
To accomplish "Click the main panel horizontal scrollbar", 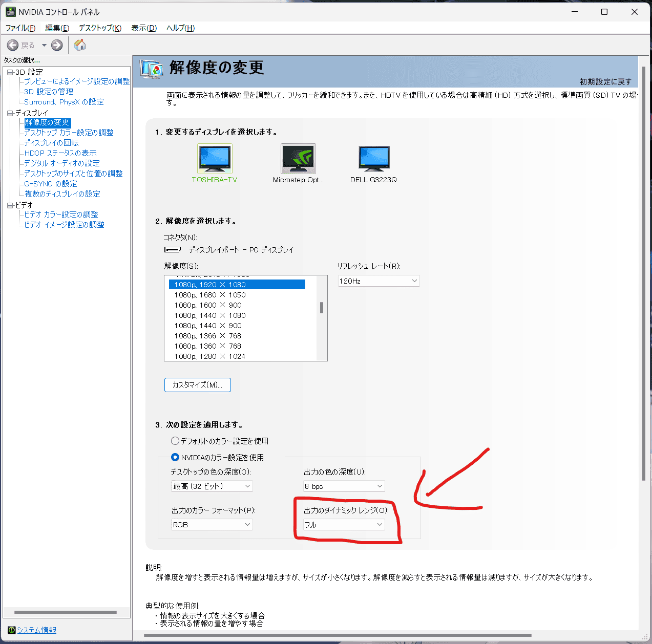I will pos(338,635).
